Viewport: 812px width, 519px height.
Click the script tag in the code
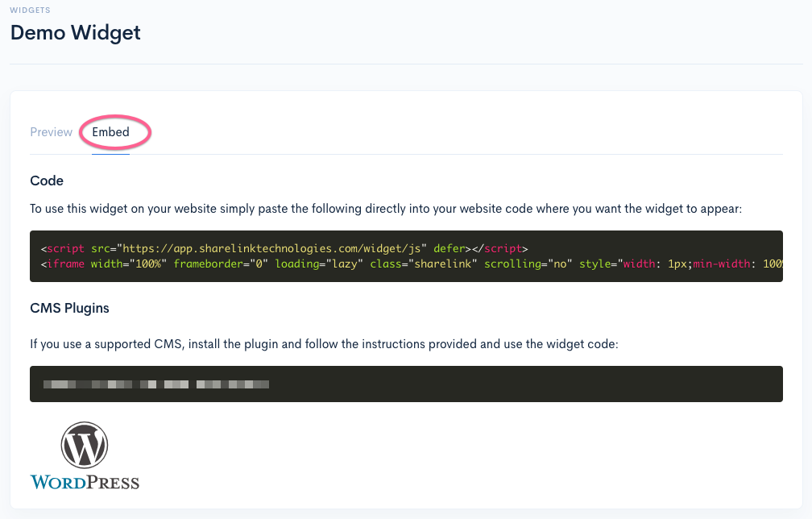pyautogui.click(x=64, y=248)
